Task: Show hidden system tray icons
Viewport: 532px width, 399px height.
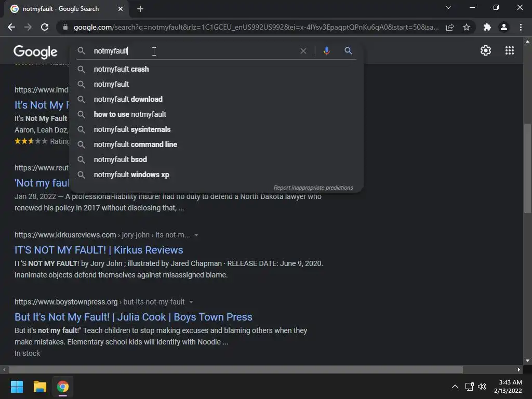Action: coord(455,387)
